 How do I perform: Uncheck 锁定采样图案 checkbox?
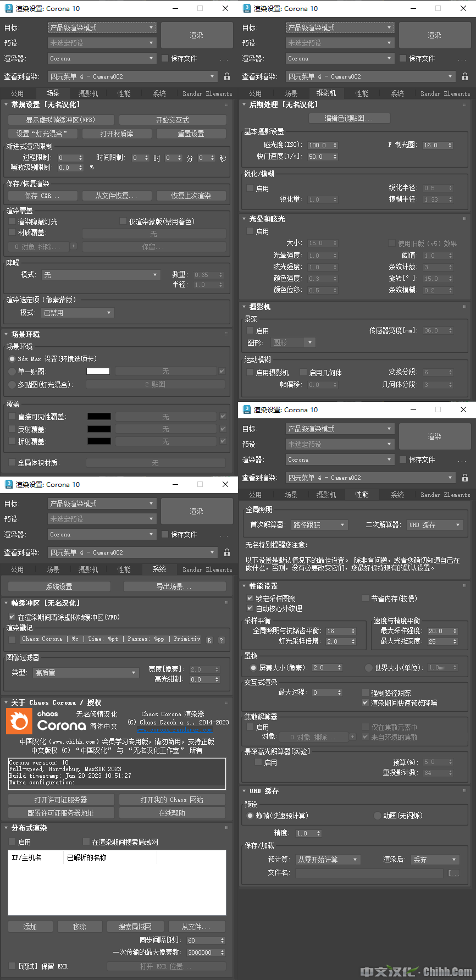pyautogui.click(x=250, y=598)
